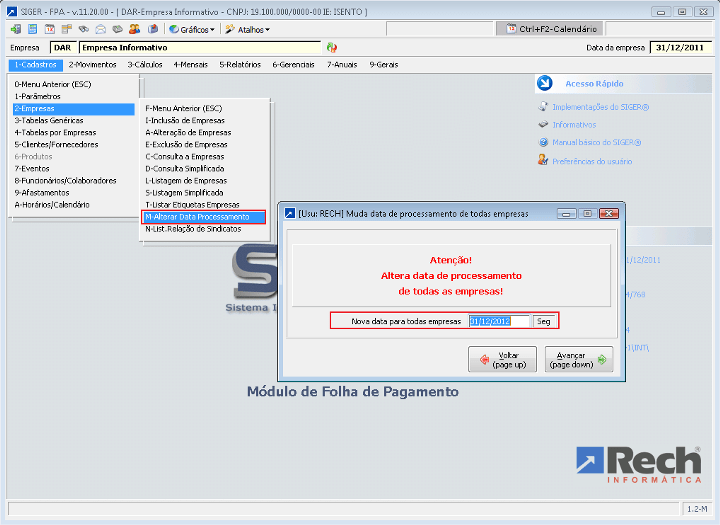Select 0-Menu Anterior (ESC) in Cadastros menu
Image resolution: width=720 pixels, height=525 pixels.
[73, 84]
